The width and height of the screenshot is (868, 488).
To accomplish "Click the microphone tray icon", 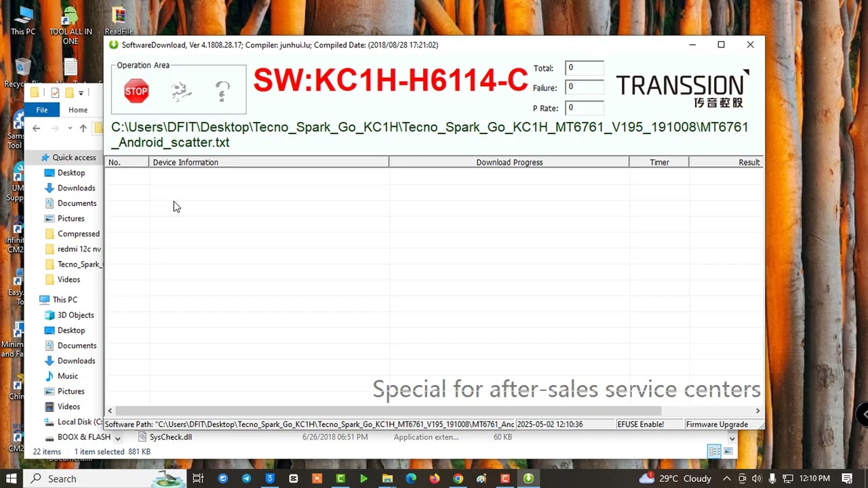I will (772, 479).
